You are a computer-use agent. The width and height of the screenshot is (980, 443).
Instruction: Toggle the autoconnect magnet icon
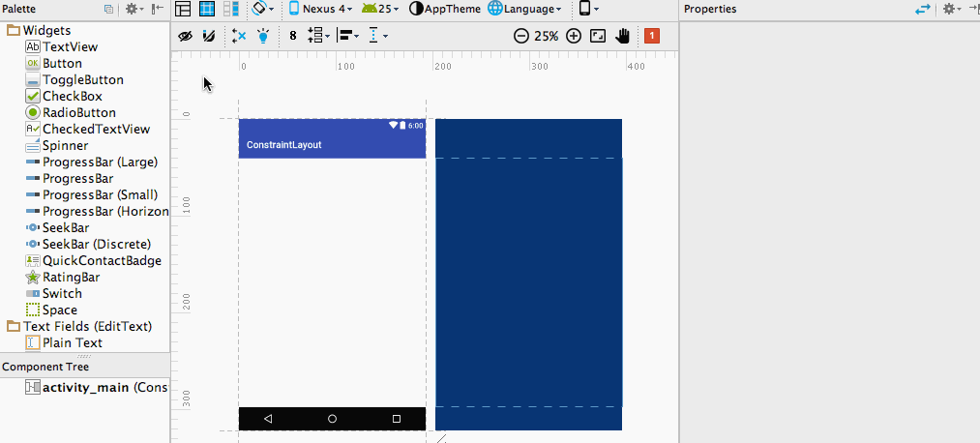click(209, 36)
